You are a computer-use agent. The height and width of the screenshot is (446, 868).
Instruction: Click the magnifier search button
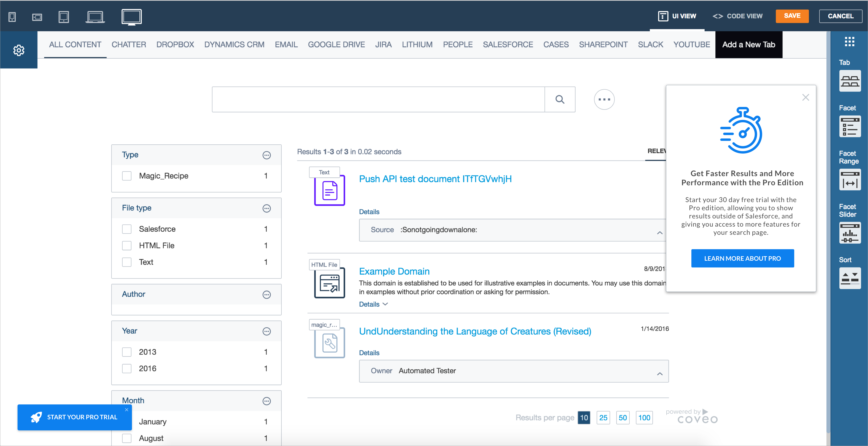point(560,99)
